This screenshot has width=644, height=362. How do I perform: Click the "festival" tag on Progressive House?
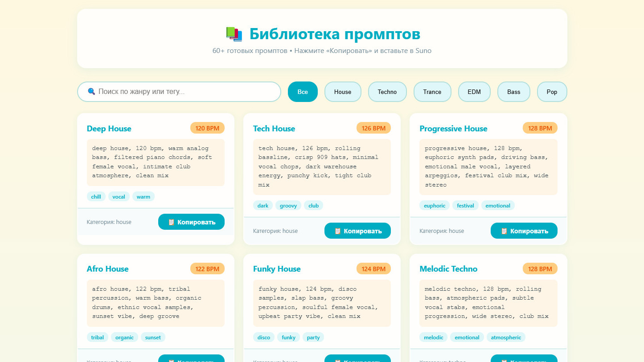tap(465, 205)
